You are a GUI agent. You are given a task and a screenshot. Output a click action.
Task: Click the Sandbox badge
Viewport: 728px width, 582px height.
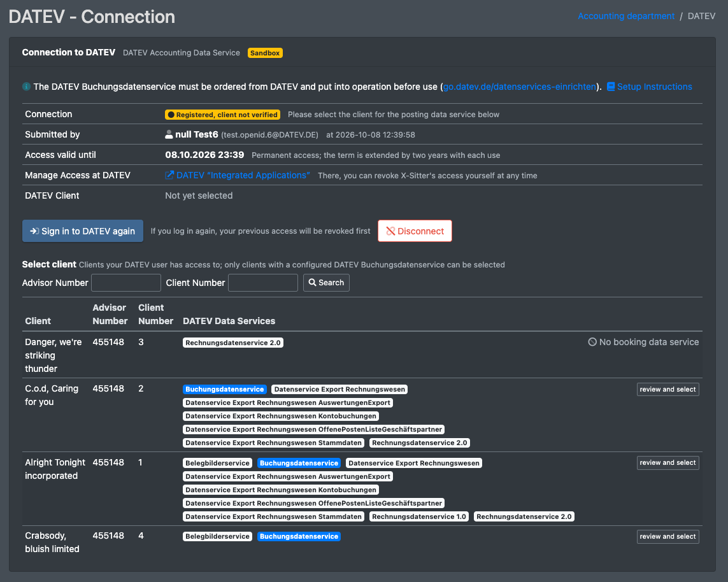tap(265, 53)
